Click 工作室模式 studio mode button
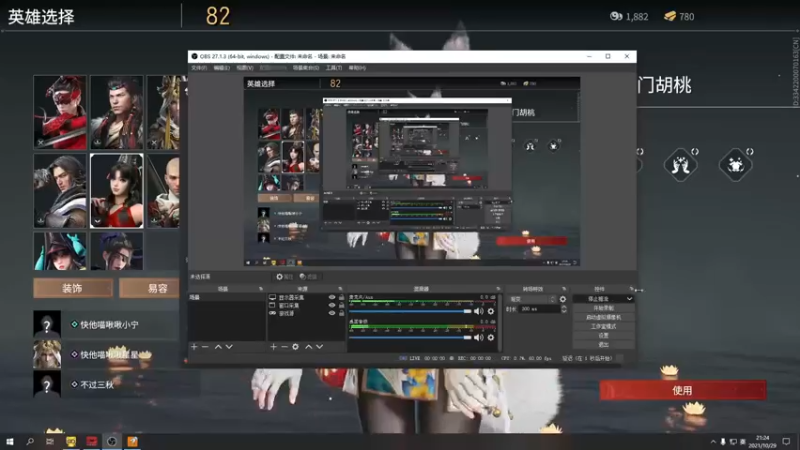This screenshot has height=450, width=800. coord(604,327)
